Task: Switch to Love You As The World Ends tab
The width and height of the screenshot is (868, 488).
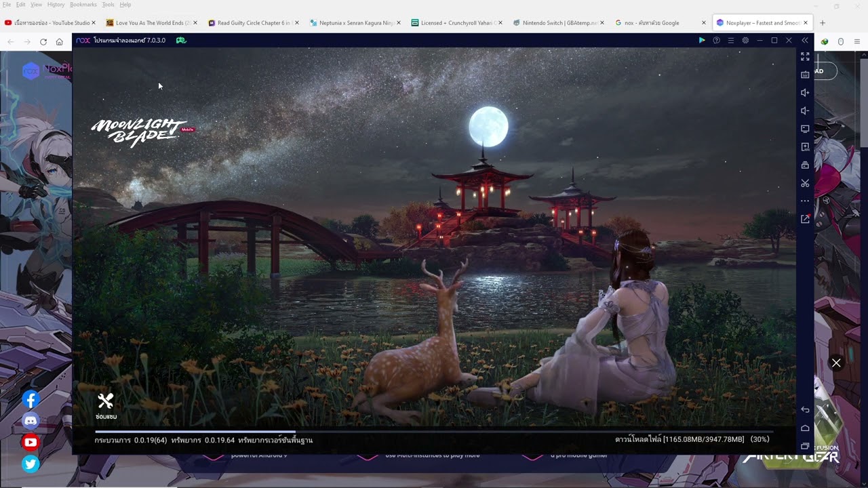Action: coord(151,23)
